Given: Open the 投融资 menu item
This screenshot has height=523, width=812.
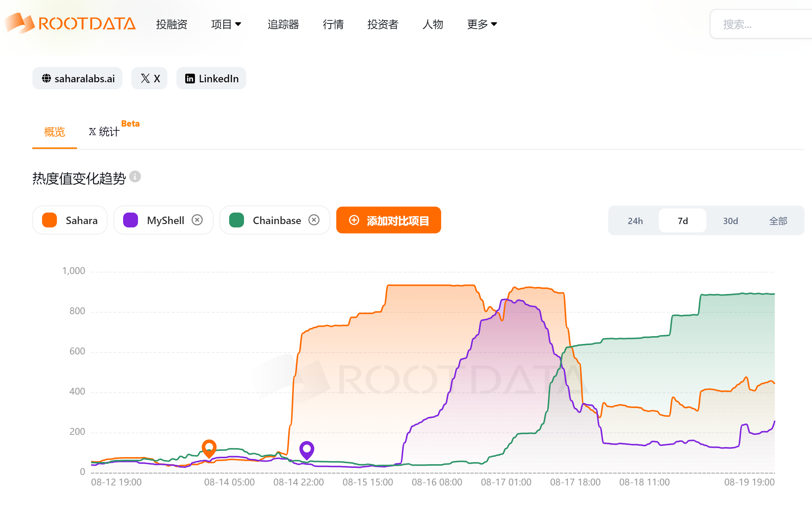Looking at the screenshot, I should point(171,24).
